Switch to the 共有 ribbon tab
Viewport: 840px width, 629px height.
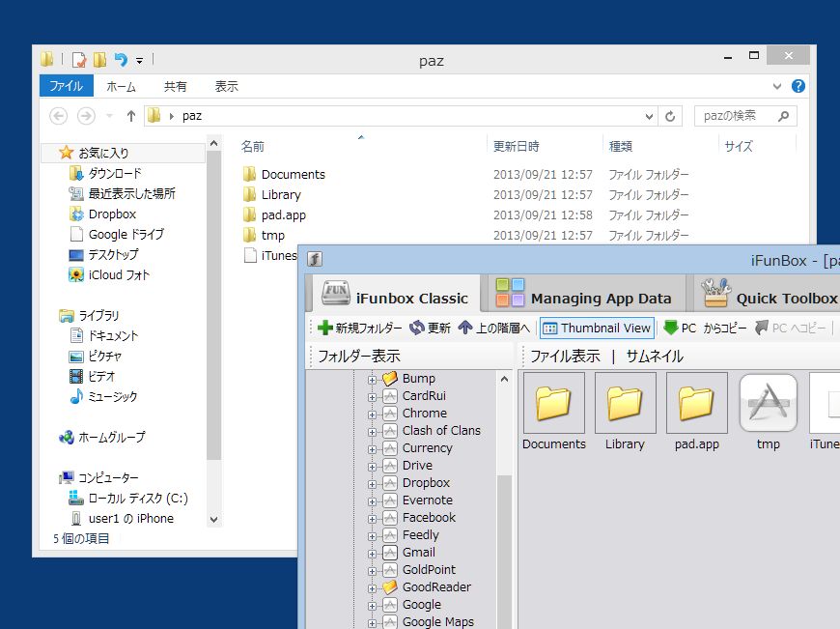click(175, 86)
